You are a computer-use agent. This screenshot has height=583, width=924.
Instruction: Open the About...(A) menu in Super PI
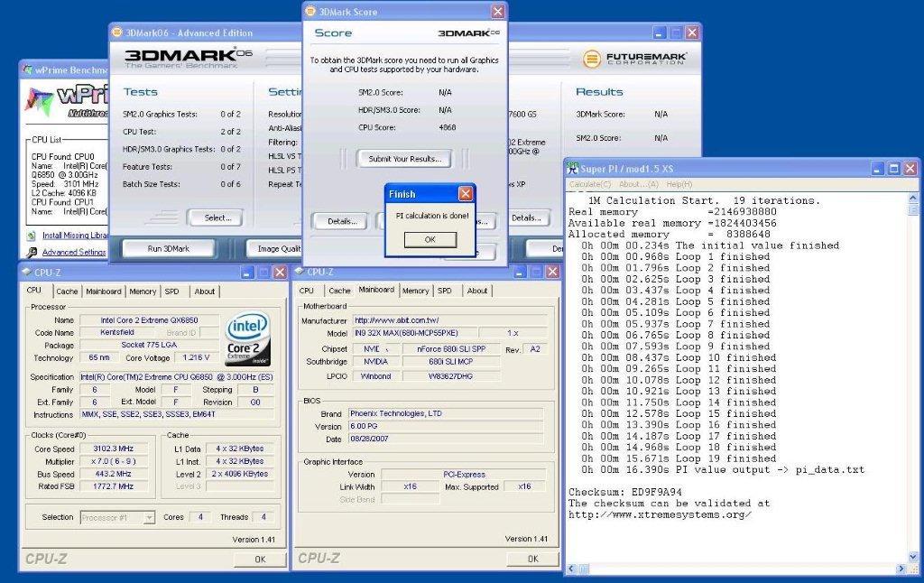click(638, 184)
